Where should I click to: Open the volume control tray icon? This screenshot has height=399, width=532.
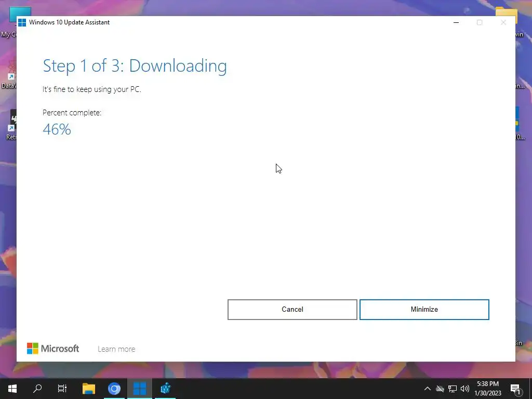click(465, 389)
